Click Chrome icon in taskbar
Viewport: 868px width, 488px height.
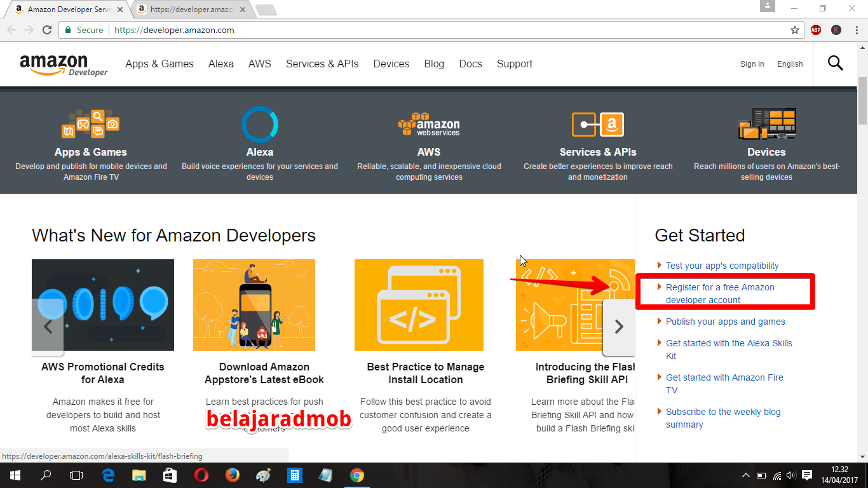click(x=356, y=475)
